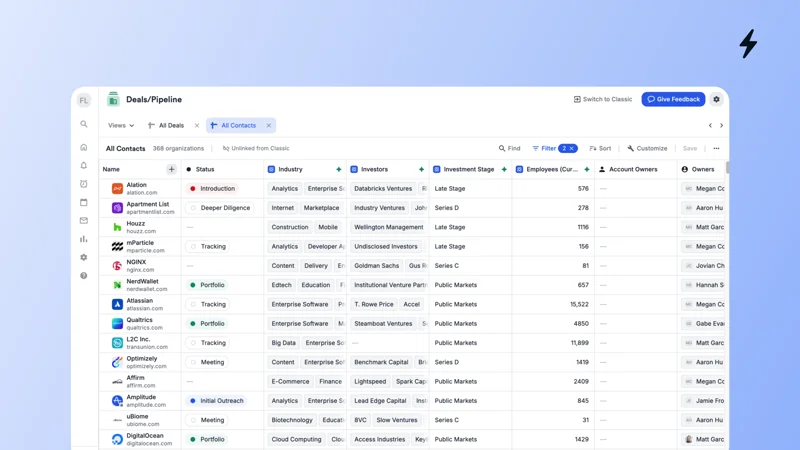The image size is (800, 450).
Task: Click the table vertical scrollbar
Action: coord(727,167)
